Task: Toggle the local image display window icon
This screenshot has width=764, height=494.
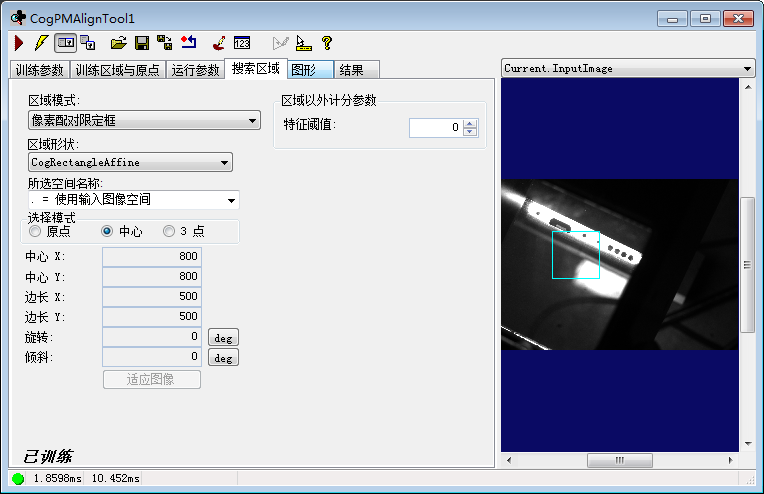Action: point(65,43)
